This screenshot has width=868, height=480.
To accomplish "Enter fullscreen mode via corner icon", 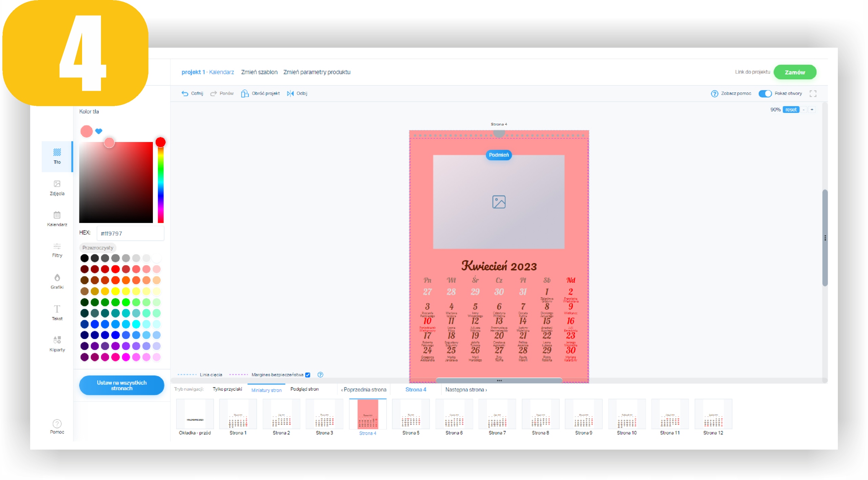I will pos(813,94).
